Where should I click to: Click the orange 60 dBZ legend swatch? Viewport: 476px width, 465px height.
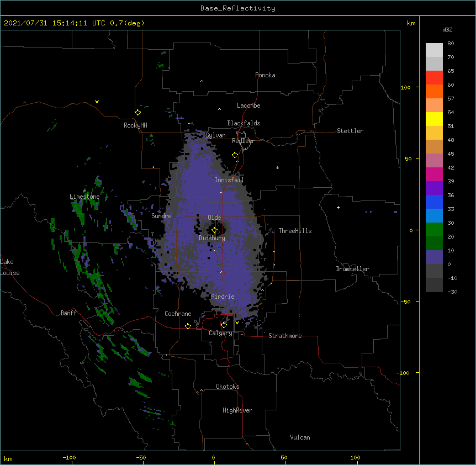(x=434, y=91)
